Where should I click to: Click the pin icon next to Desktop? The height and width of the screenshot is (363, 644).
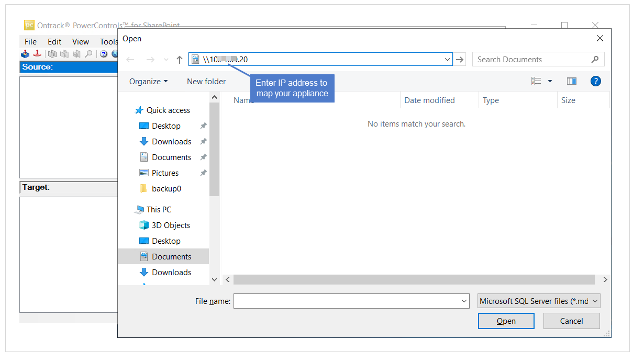(203, 126)
